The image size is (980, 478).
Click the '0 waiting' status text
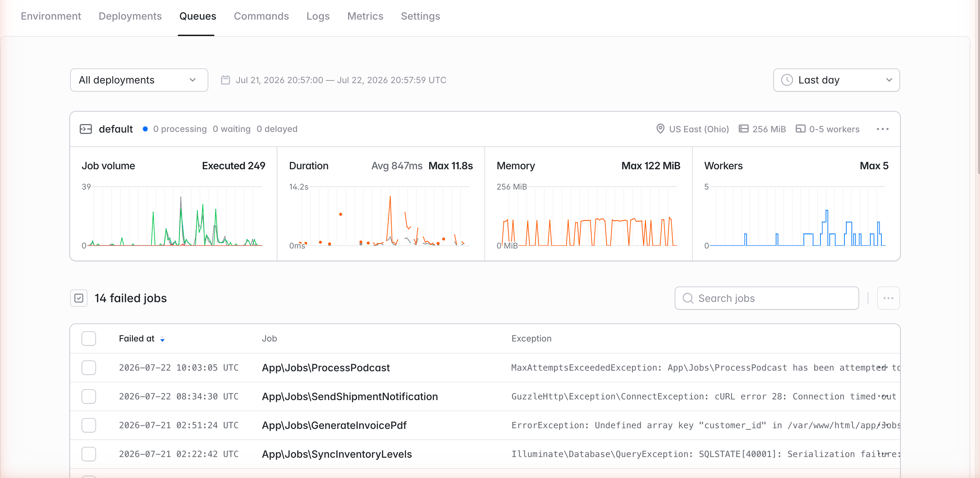tap(232, 129)
